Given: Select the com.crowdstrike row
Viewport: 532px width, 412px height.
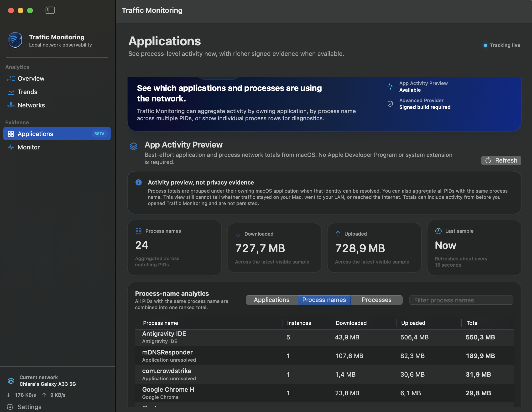Looking at the screenshot, I should (324, 375).
